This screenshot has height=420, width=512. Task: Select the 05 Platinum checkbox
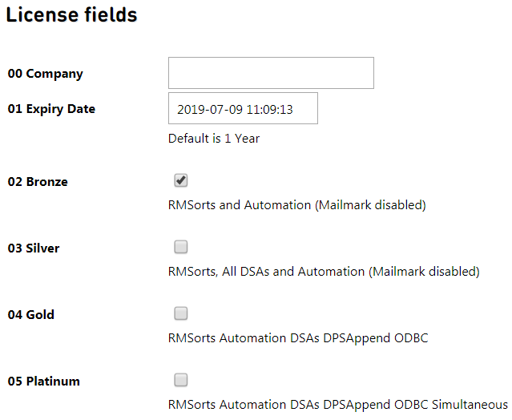coord(180,380)
